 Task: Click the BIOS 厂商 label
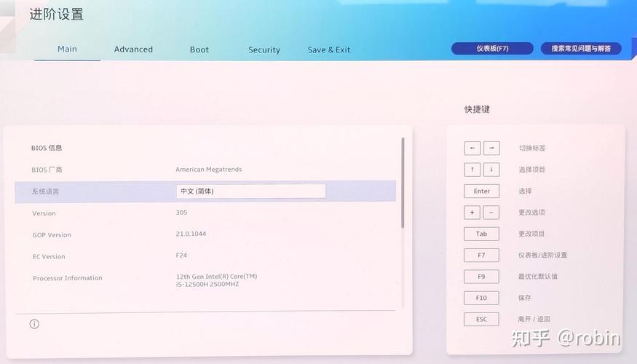click(47, 170)
